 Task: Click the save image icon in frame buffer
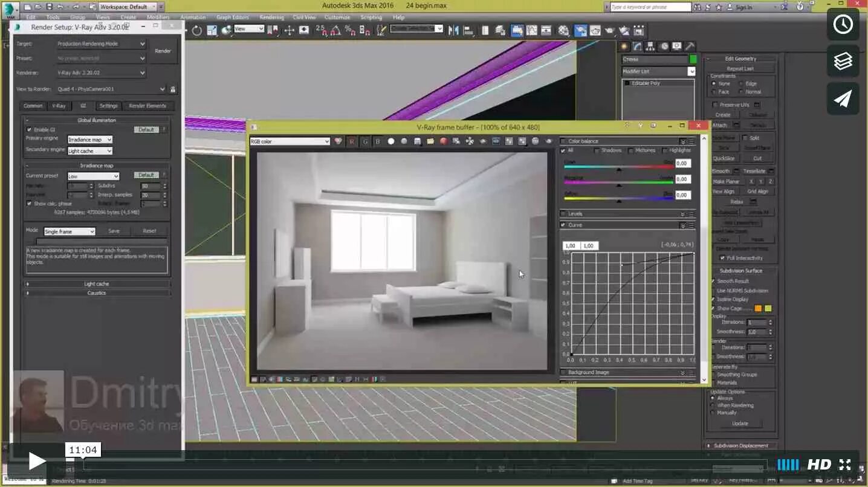[417, 141]
